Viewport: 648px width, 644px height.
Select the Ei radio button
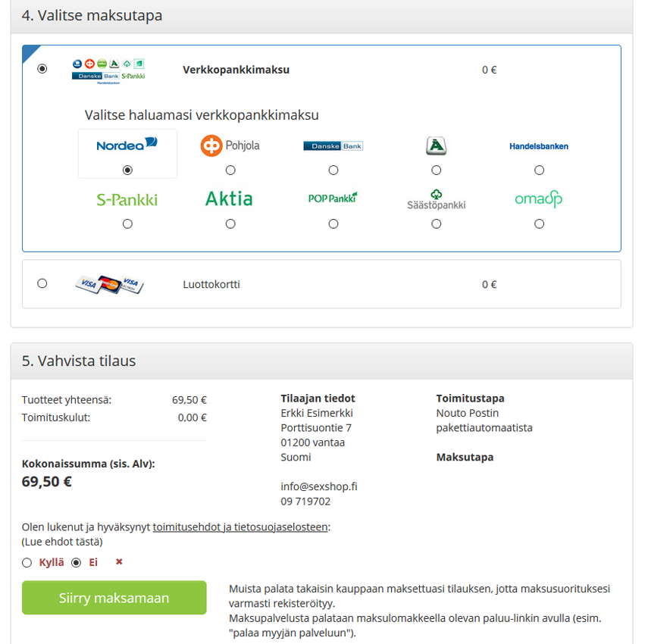[x=76, y=563]
